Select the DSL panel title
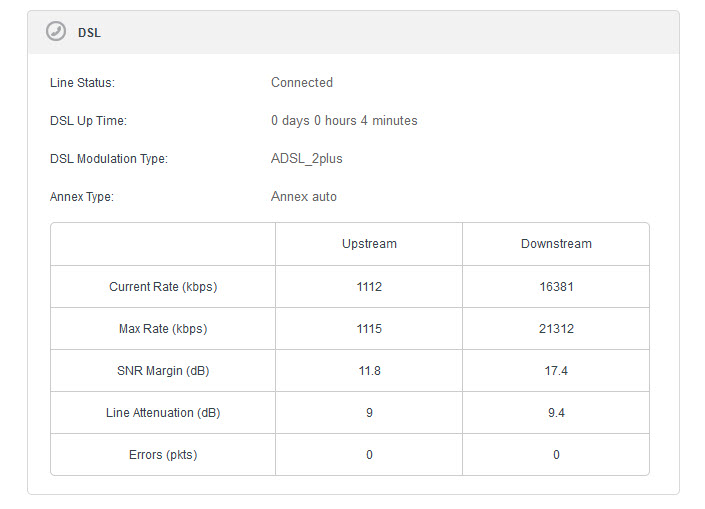The width and height of the screenshot is (705, 509). coord(89,33)
